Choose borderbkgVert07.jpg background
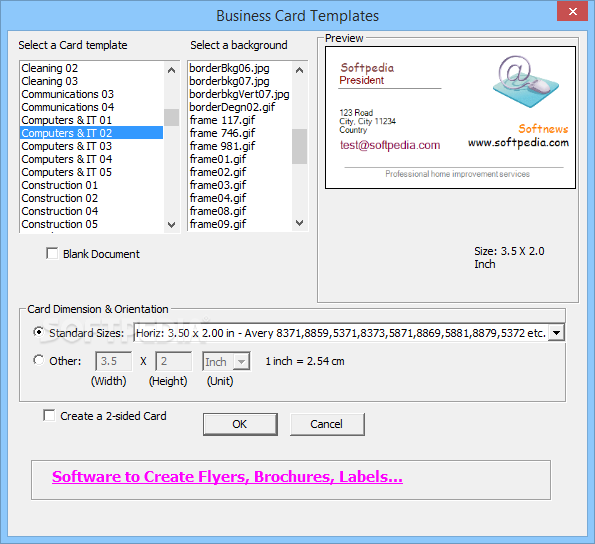The image size is (595, 544). point(240,94)
